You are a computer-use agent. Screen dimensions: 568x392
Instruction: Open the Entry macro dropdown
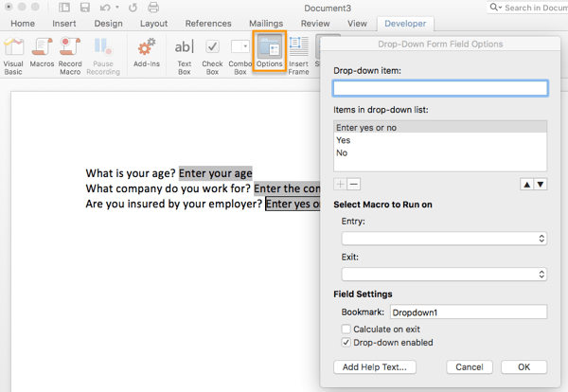[444, 239]
